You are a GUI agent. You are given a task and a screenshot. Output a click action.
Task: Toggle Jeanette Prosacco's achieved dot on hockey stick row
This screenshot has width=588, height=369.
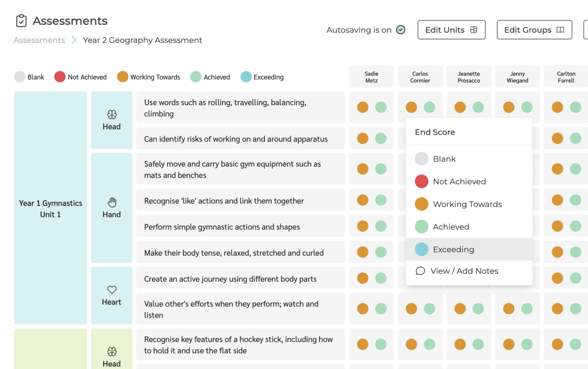pyautogui.click(x=478, y=344)
